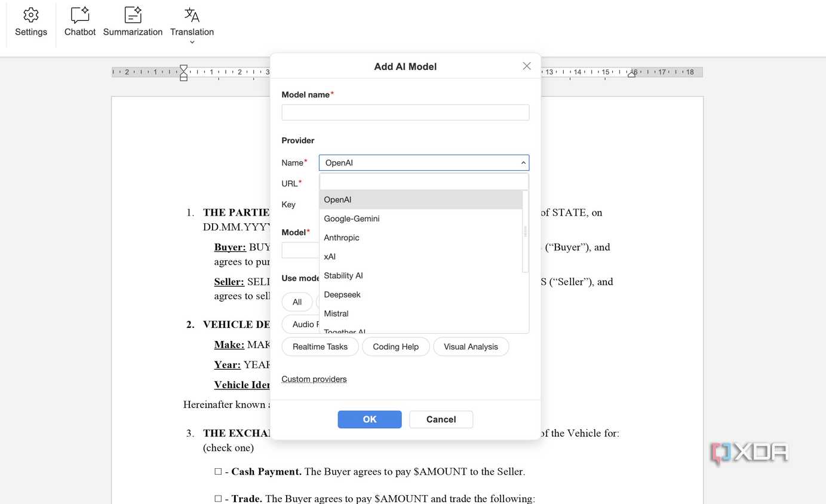The image size is (826, 504).
Task: Confirm the dialog with OK
Action: point(370,419)
